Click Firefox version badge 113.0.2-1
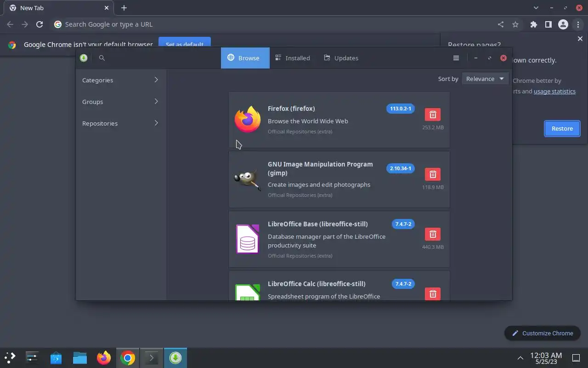Screen dimensions: 588x368 [x=401, y=109]
